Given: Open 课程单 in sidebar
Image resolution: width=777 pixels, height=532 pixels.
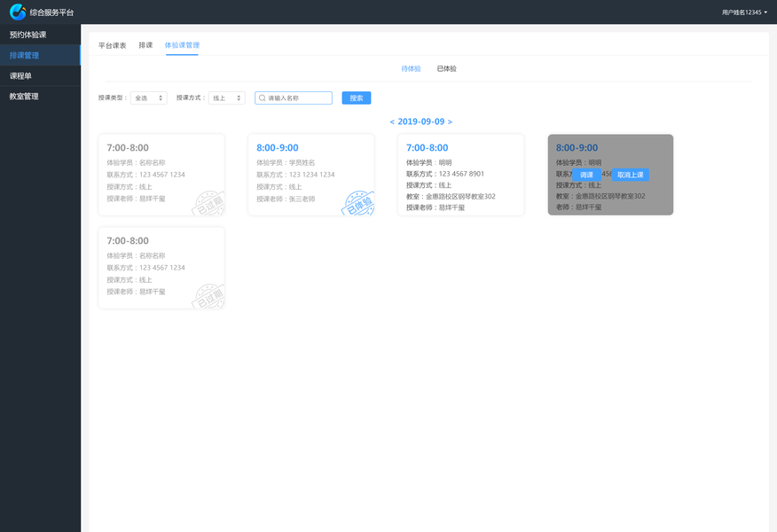Looking at the screenshot, I should coord(40,75).
